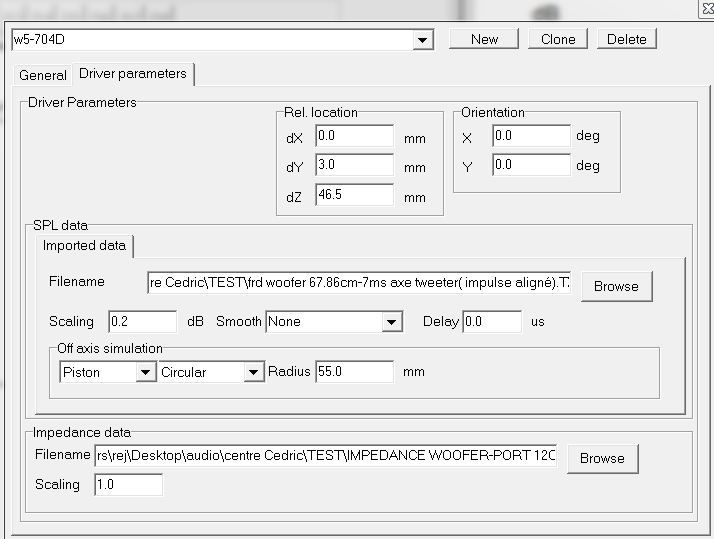Delete the selected driver
This screenshot has height=539, width=714.
pyautogui.click(x=627, y=39)
